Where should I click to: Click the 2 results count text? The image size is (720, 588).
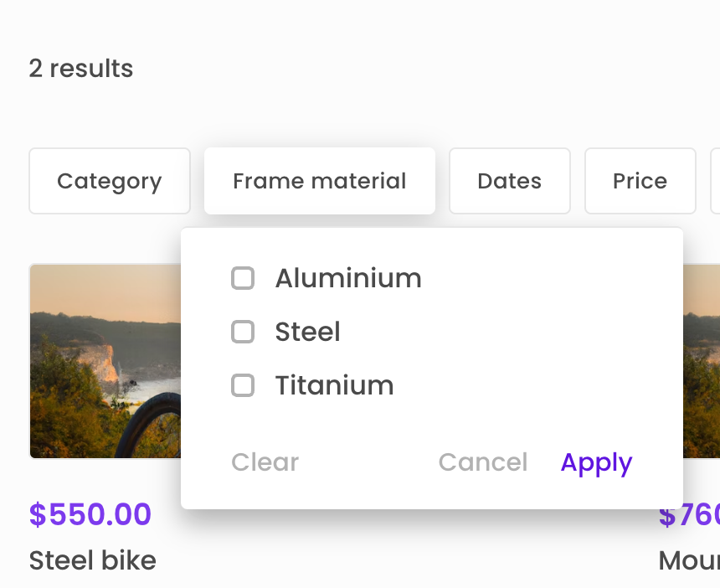80,68
